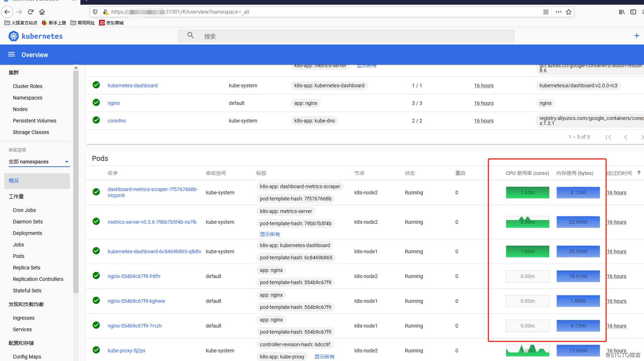The height and width of the screenshot is (361, 644).
Task: Click status check icon for nginx deployment
Action: [96, 102]
